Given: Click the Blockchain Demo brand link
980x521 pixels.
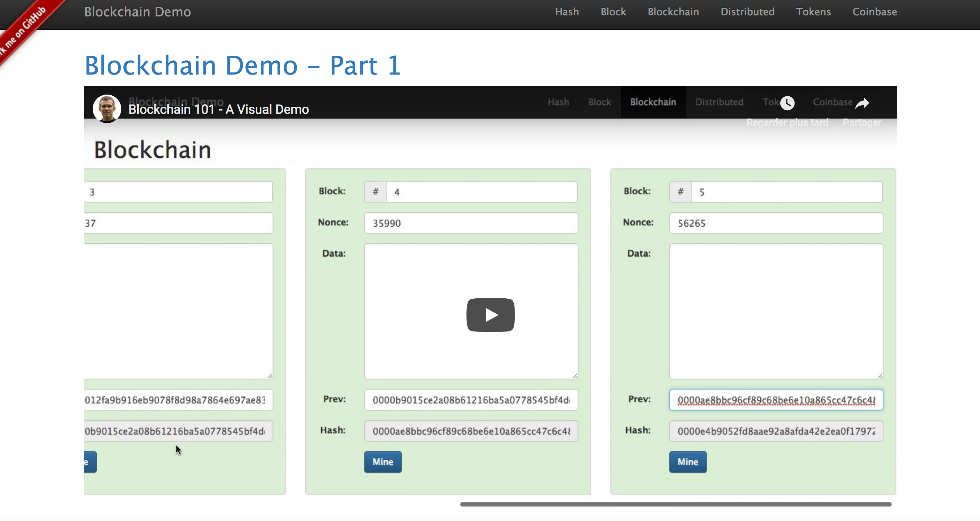Looking at the screenshot, I should tap(137, 12).
